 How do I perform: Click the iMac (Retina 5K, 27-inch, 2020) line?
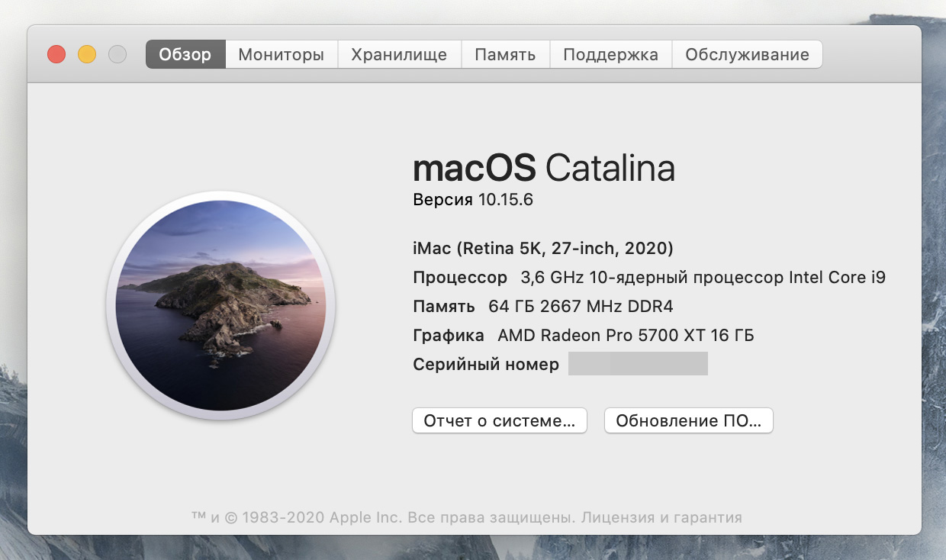coord(542,248)
